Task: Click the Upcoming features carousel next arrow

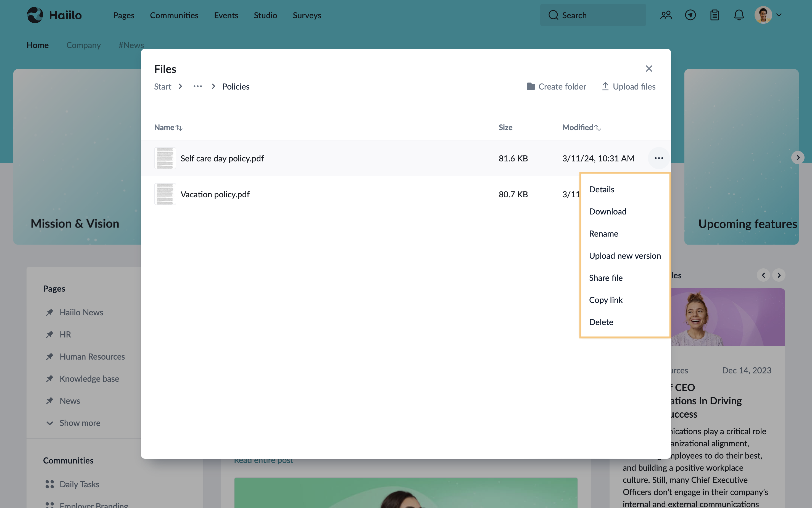Action: (x=798, y=157)
